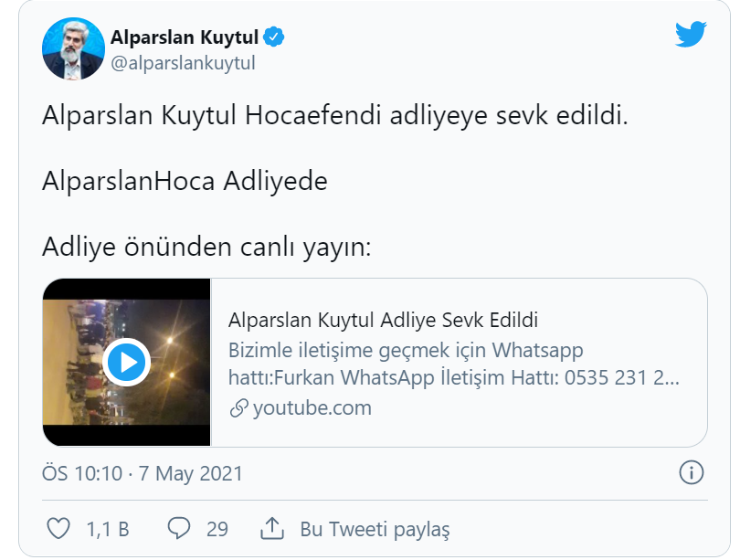Screen dimensions: 740x560
Task: Play the embedded YouTube video
Action: [x=126, y=363]
